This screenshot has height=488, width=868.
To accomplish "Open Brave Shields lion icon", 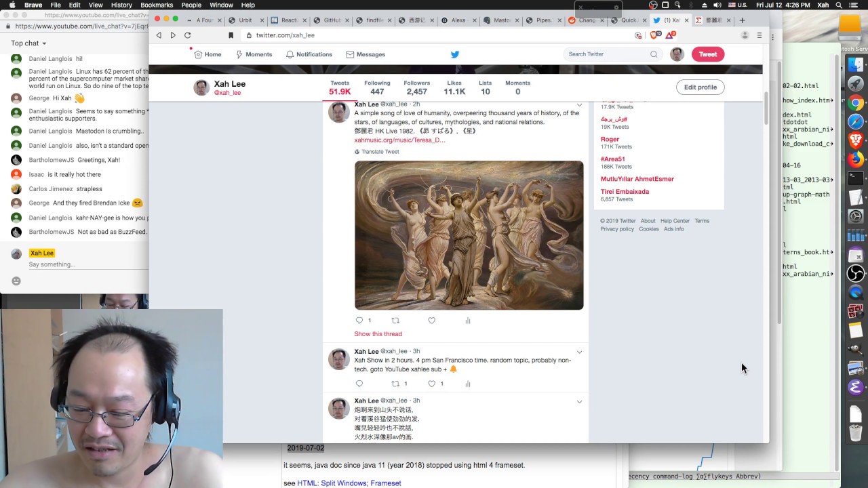I will click(655, 35).
